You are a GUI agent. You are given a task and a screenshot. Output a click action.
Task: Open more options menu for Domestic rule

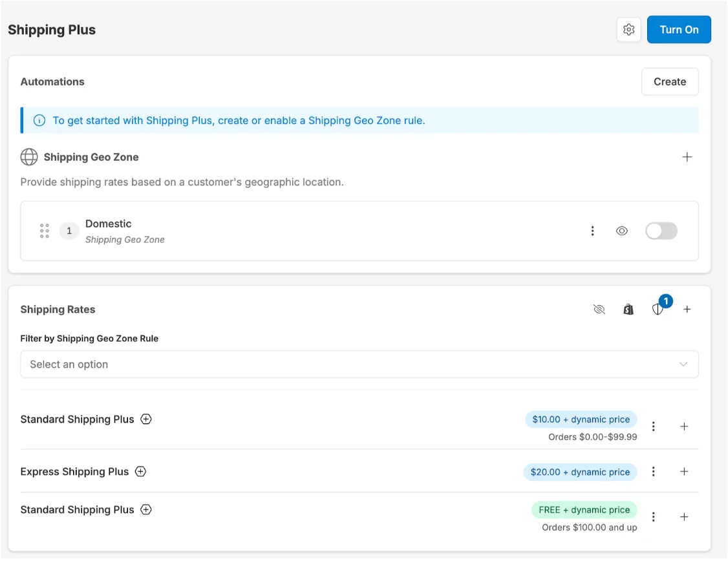(592, 231)
